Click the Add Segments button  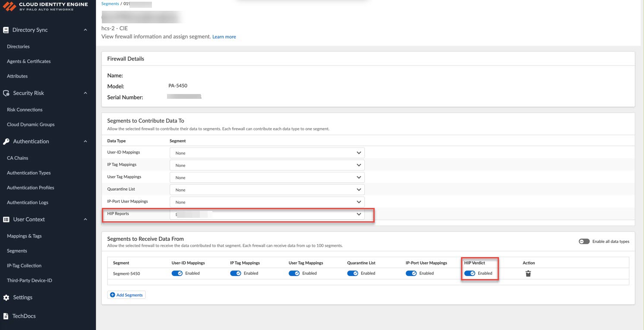[126, 295]
